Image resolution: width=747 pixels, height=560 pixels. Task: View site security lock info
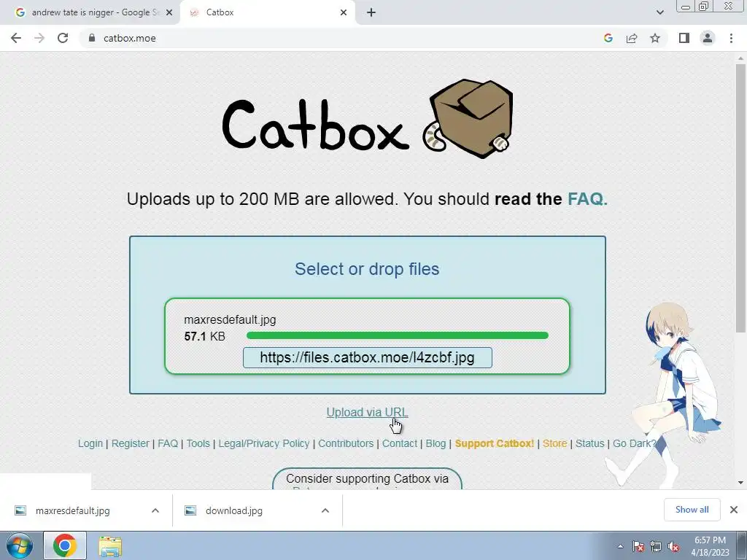(x=92, y=38)
